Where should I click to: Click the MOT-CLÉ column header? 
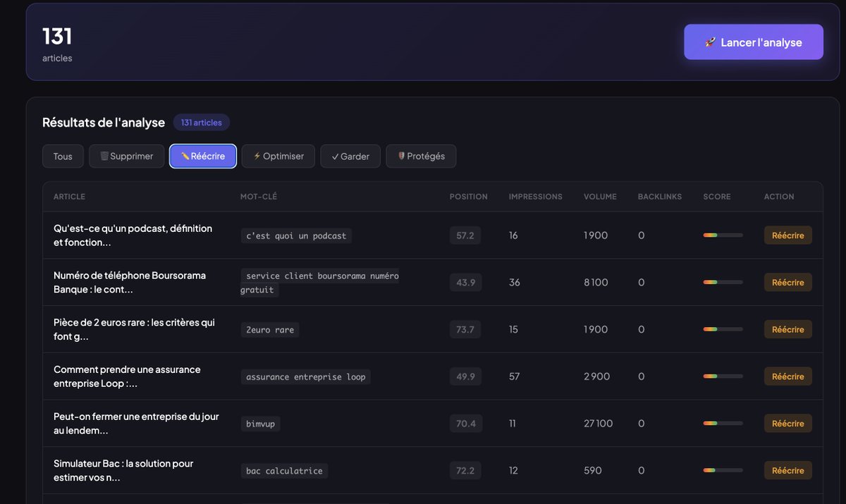[x=259, y=197]
